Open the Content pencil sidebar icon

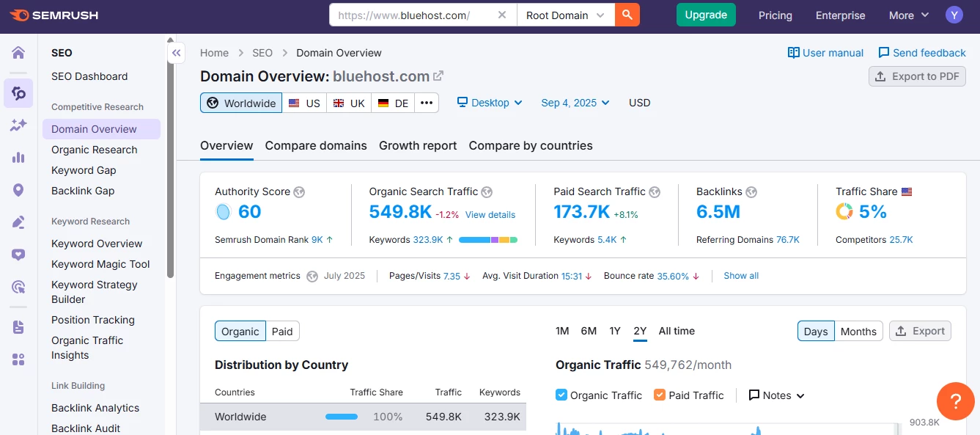(x=18, y=222)
